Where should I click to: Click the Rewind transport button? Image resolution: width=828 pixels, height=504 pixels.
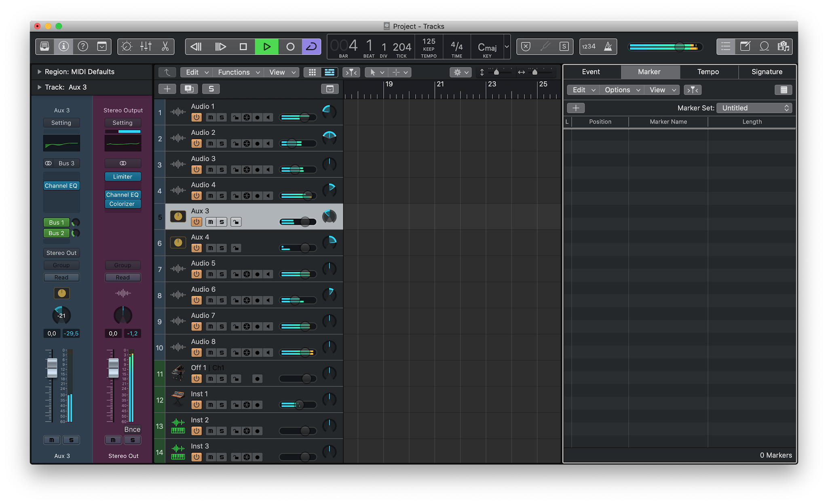pos(196,46)
